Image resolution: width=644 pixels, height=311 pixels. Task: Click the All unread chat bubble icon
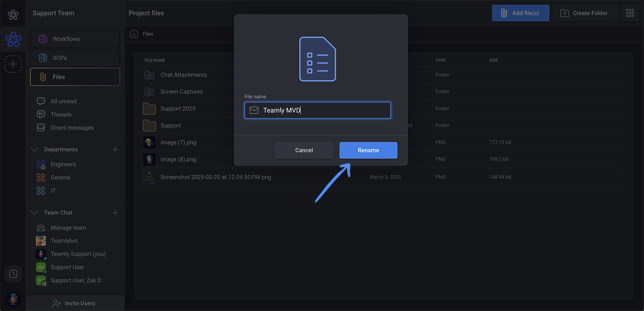(41, 101)
